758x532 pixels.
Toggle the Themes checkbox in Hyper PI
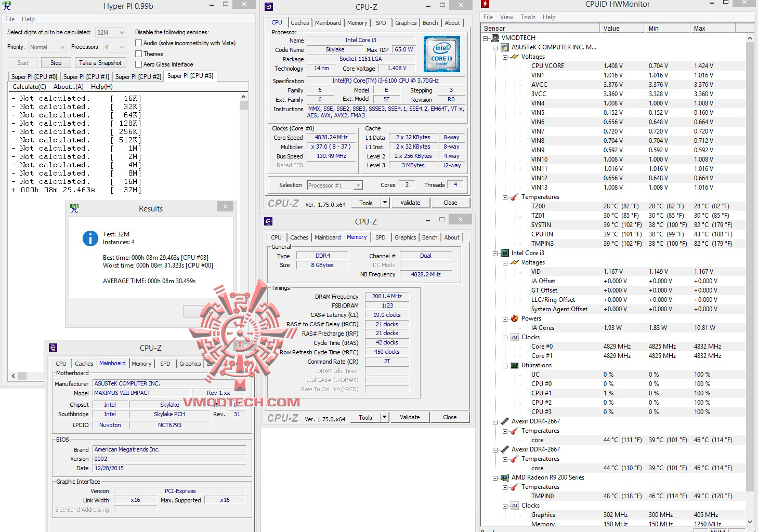[139, 54]
